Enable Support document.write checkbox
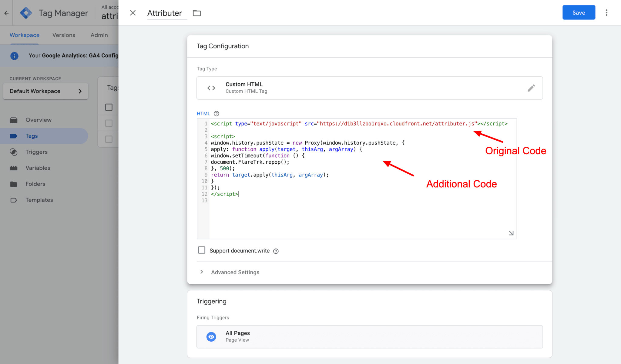This screenshot has width=621, height=364. click(202, 250)
